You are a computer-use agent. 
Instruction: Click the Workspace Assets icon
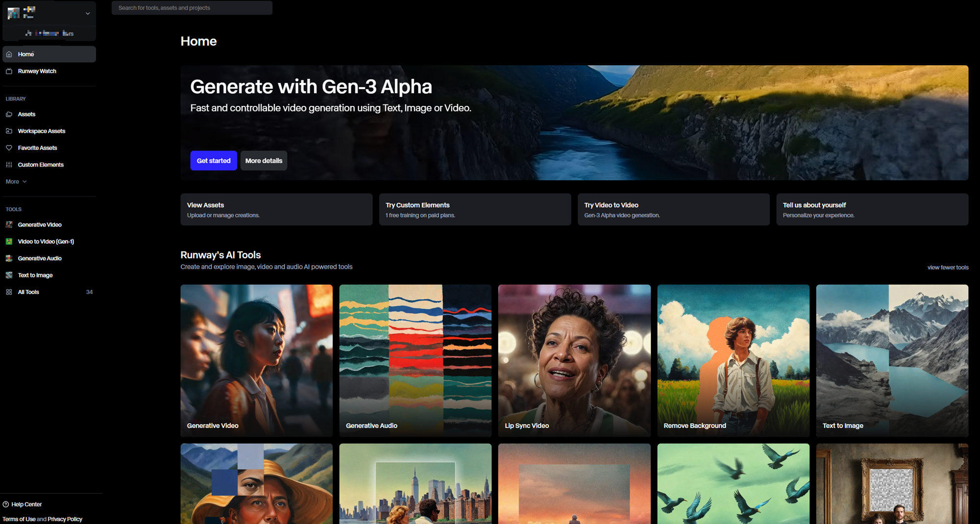9,131
